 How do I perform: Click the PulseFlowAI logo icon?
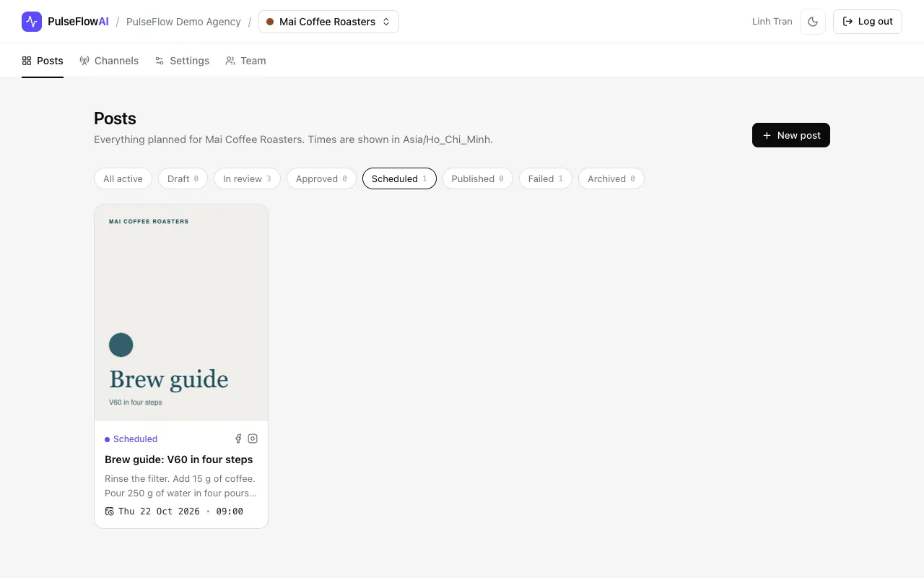(x=32, y=22)
